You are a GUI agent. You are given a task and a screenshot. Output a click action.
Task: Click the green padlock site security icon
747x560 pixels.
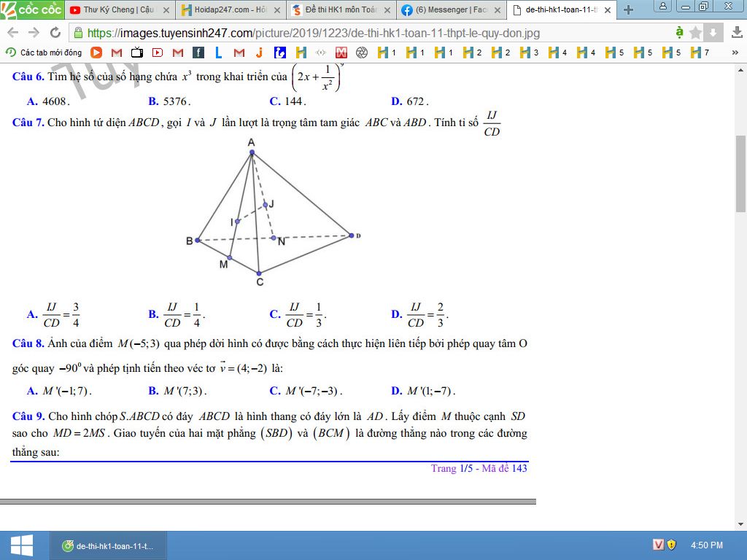coord(79,33)
